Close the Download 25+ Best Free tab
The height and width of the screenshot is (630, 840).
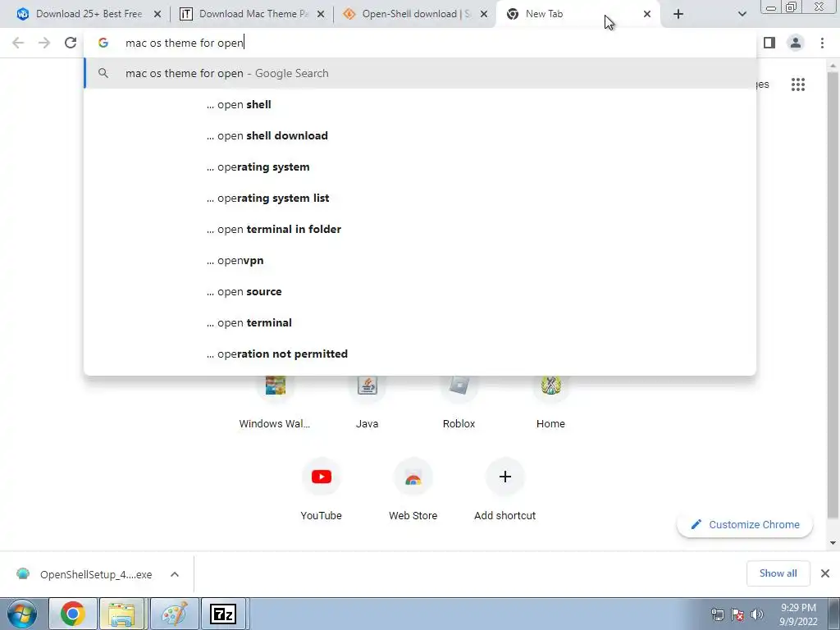point(157,14)
